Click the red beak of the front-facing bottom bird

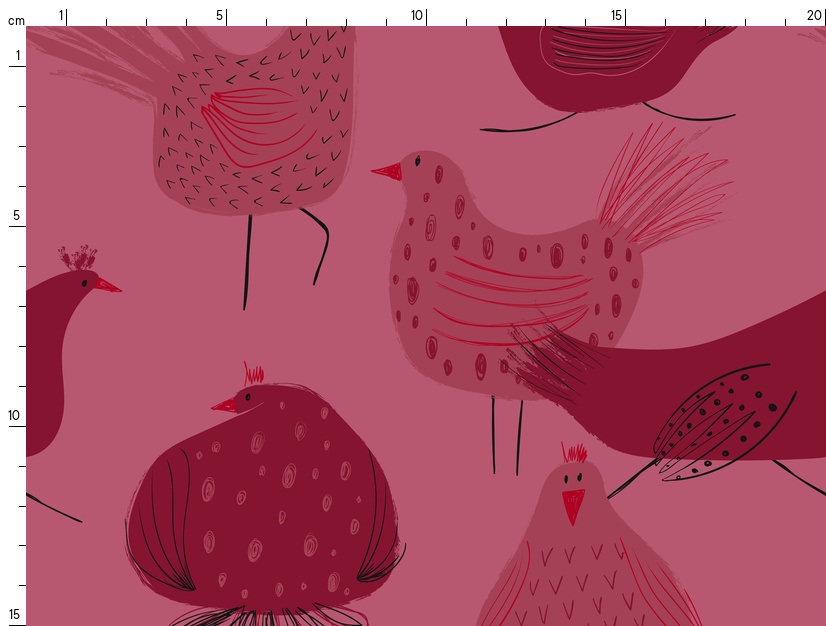coord(572,505)
